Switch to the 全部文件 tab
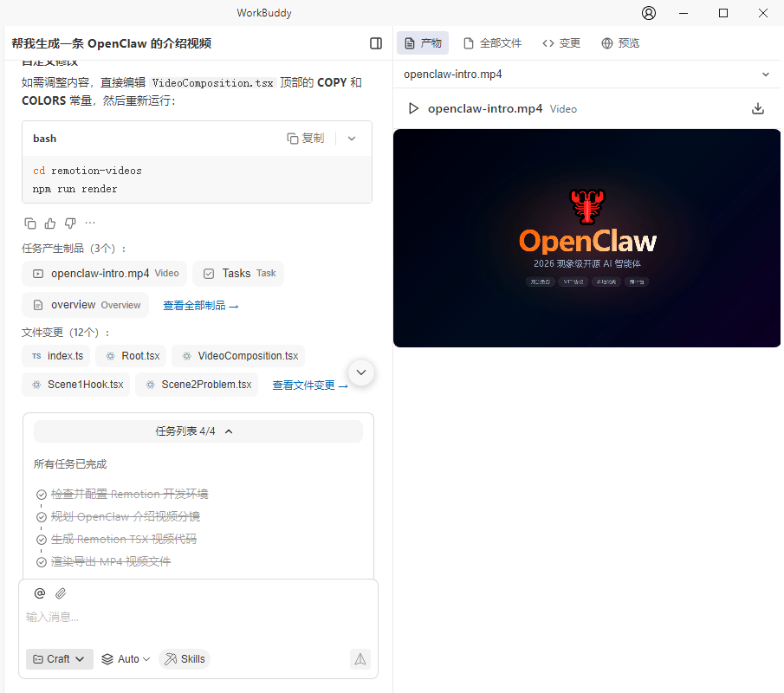Image resolution: width=784 pixels, height=693 pixels. [x=493, y=43]
